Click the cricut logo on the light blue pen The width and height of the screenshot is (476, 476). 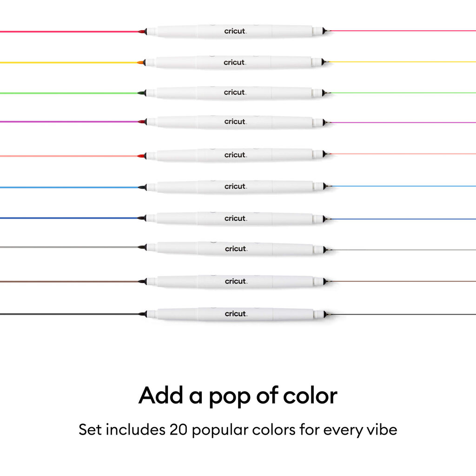(x=235, y=186)
